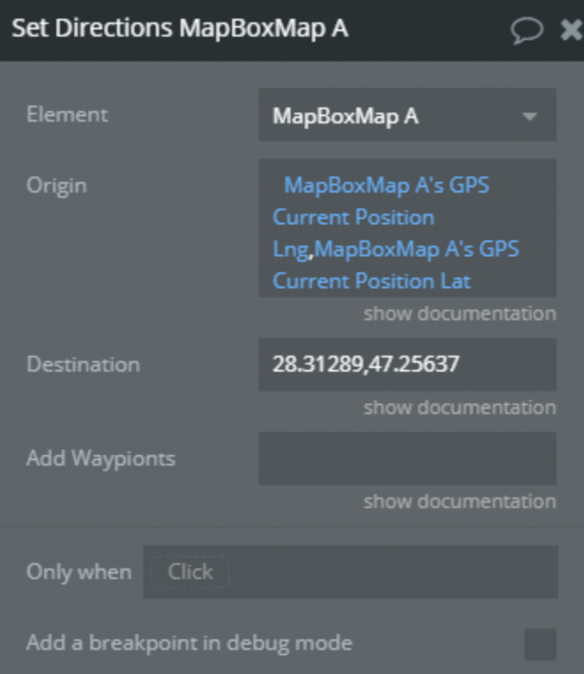Click the Add Waypionts label
Image resolution: width=584 pixels, height=674 pixels.
(x=101, y=459)
